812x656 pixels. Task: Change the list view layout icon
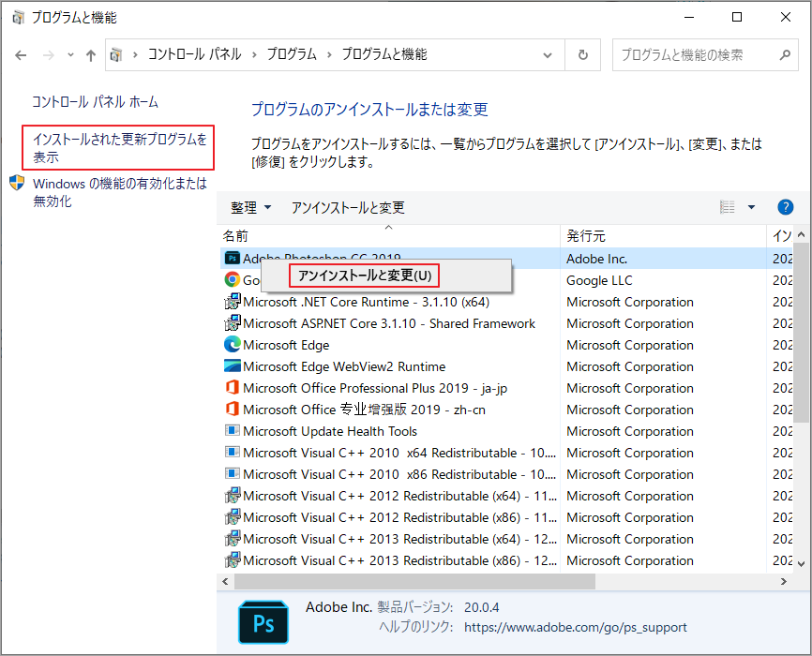[727, 207]
